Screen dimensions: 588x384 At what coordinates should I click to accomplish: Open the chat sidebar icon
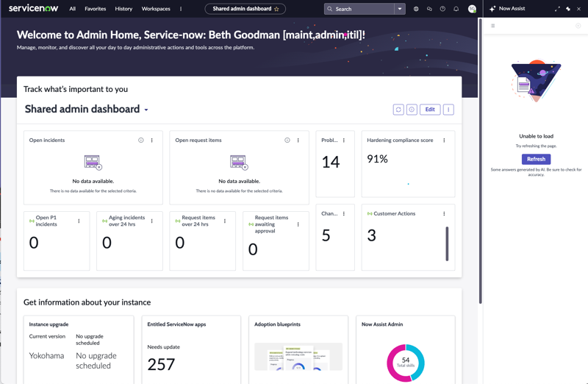coord(429,9)
